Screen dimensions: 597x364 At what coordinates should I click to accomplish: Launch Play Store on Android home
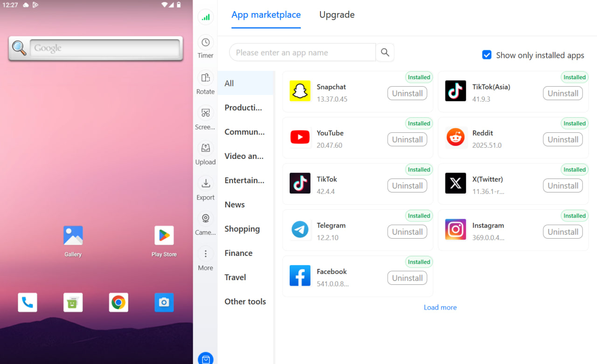pos(164,236)
